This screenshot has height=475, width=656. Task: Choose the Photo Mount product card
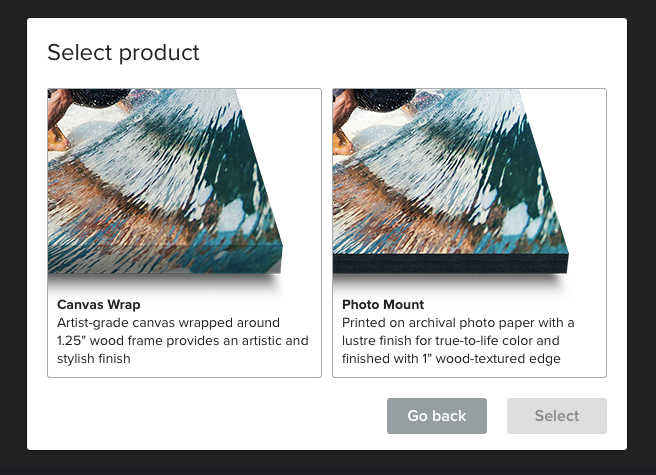(469, 233)
